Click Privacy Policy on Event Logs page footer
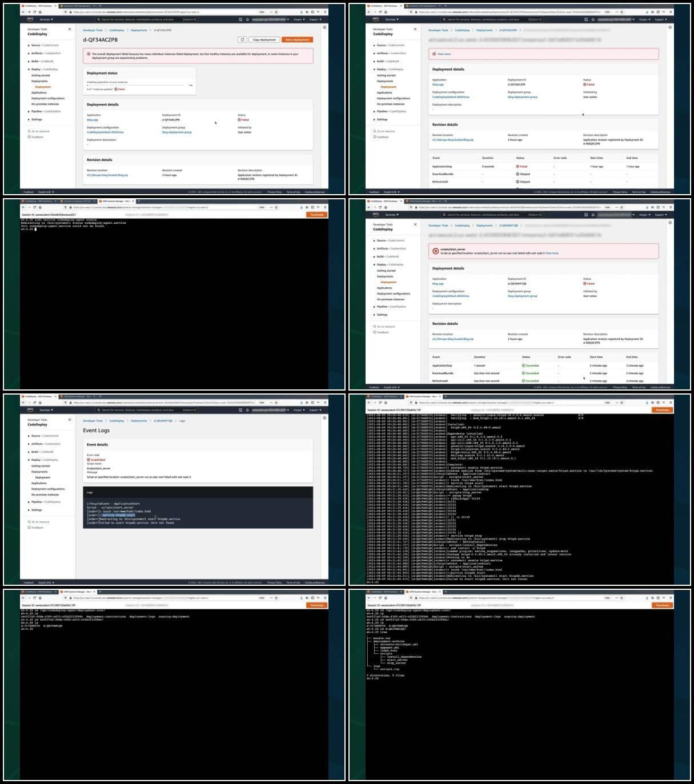Viewport: 694px width, 784px height. point(275,582)
